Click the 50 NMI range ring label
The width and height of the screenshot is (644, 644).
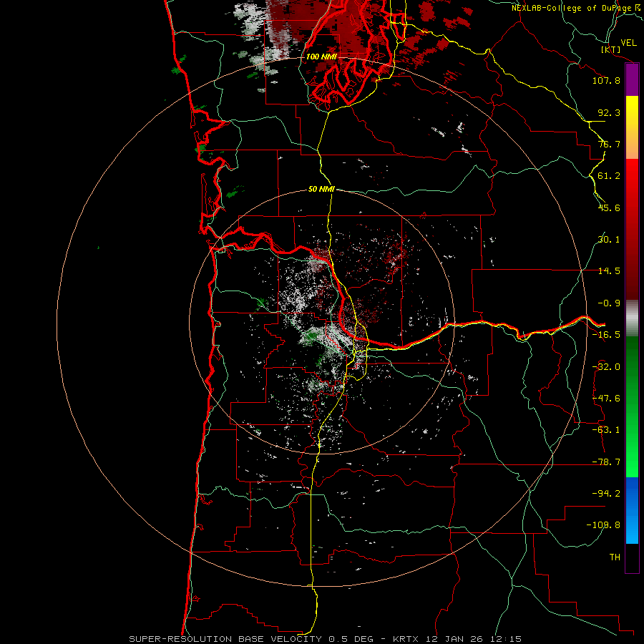[321, 189]
